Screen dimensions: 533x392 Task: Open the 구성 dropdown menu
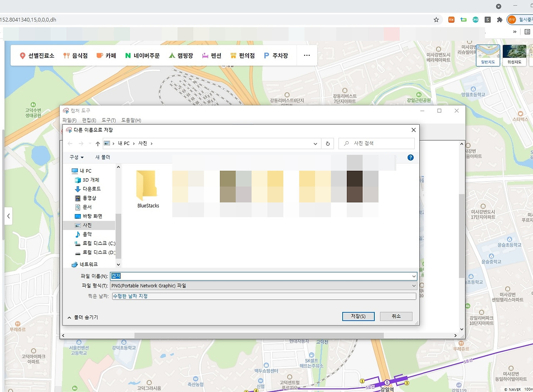click(x=77, y=157)
